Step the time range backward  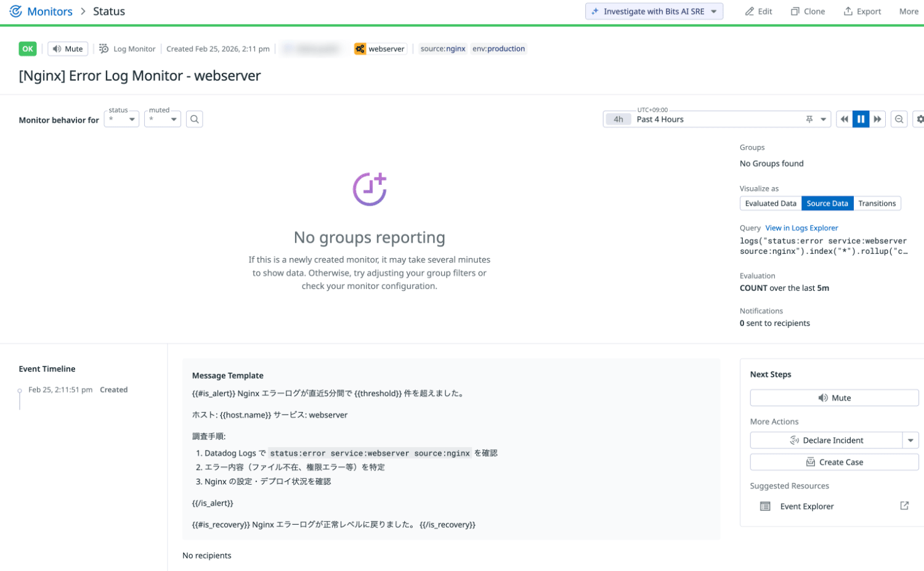coord(845,119)
